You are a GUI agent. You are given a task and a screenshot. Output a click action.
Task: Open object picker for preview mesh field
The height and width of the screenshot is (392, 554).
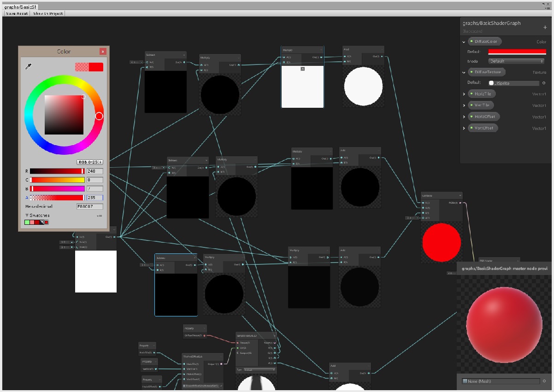544,381
